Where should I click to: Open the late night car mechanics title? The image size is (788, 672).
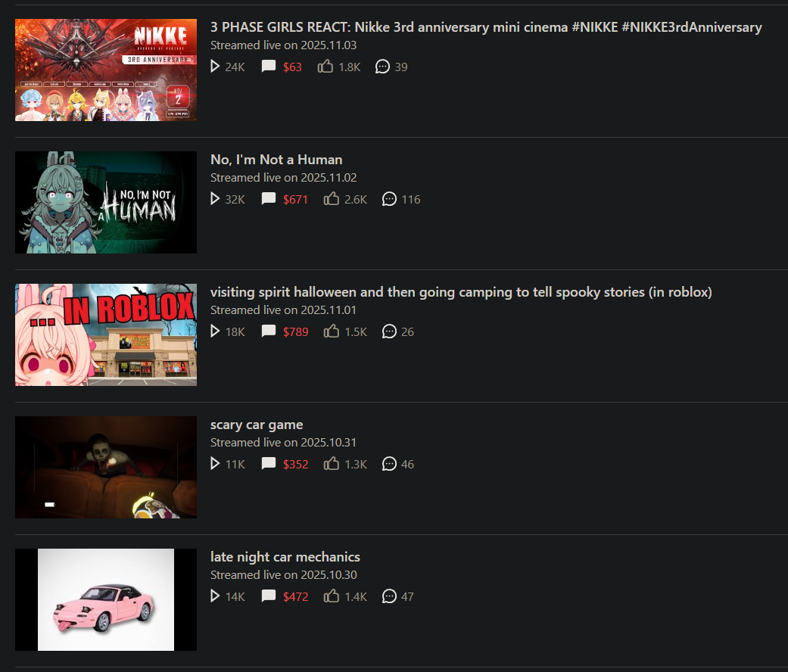coord(285,557)
